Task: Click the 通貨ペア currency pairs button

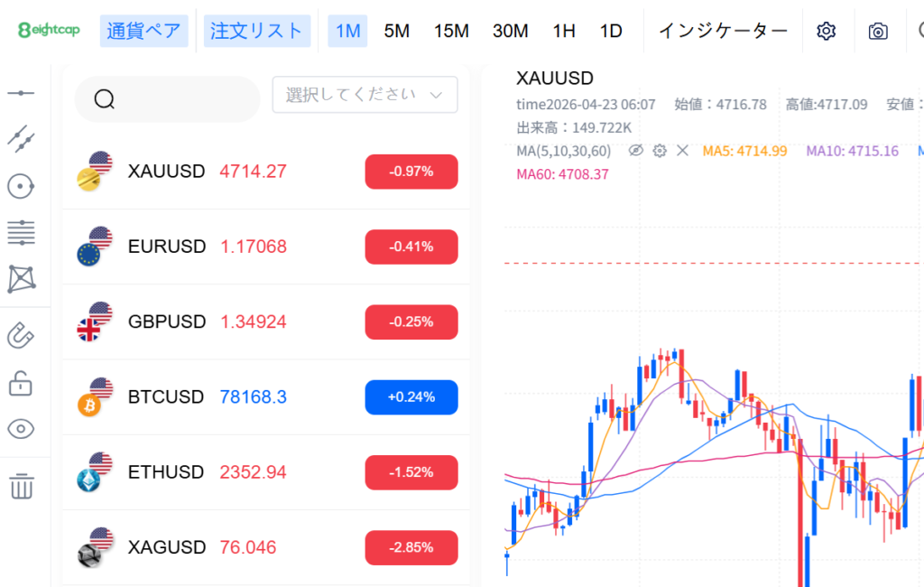Action: click(143, 31)
